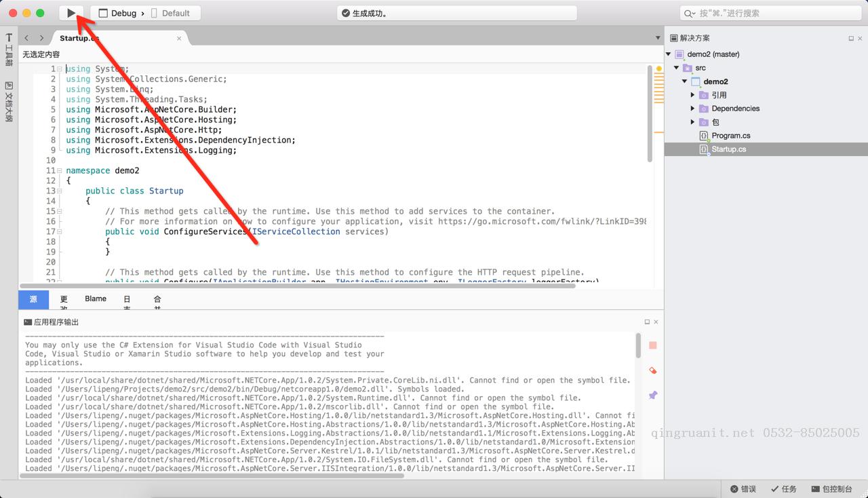Click the 应用程序输出 panel icon
Screen dimensions: 868x498
tap(28, 322)
